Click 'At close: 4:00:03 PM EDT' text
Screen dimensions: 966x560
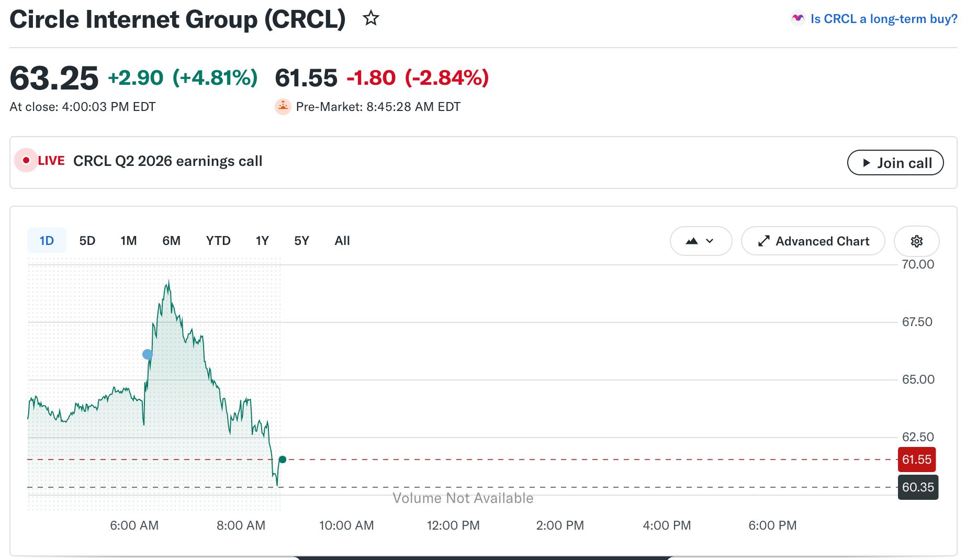coord(83,107)
